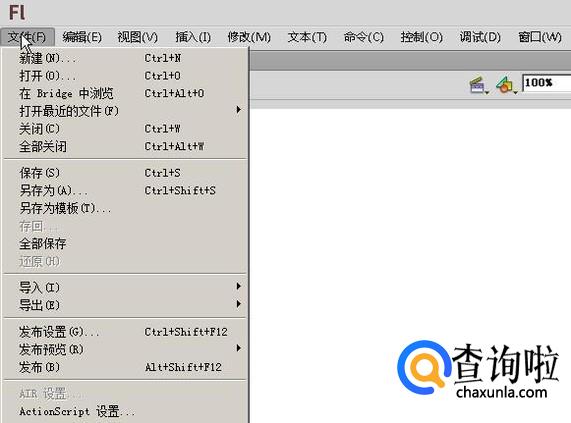Select 另存为(A)... option
The height and width of the screenshot is (423, 571).
[125, 190]
